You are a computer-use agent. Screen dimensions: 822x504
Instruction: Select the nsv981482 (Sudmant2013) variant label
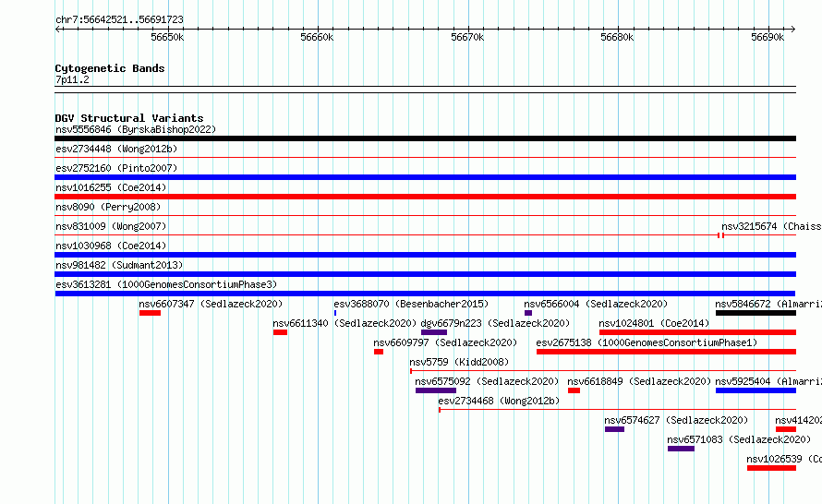click(x=119, y=265)
